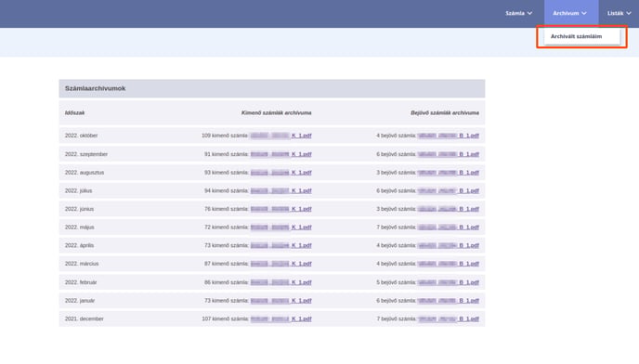Expand the Listák dropdown menu
This screenshot has width=639, height=364.
(x=619, y=13)
